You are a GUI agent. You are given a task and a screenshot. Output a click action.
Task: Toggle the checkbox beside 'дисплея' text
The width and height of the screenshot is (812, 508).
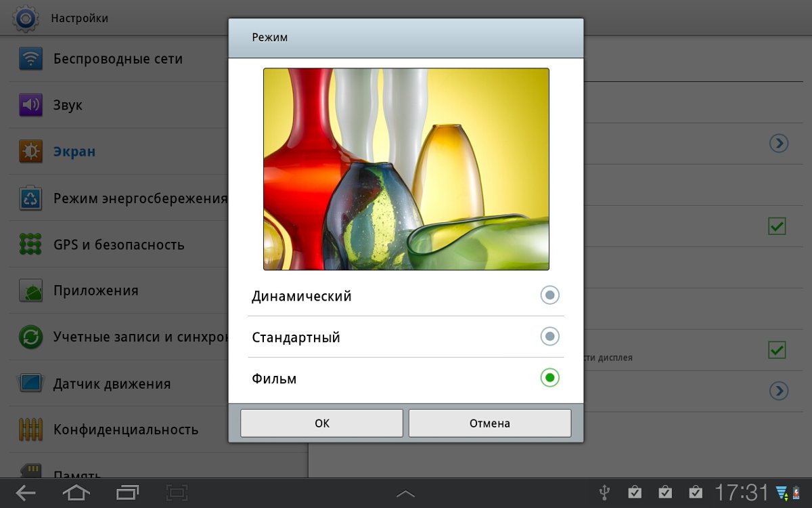(x=777, y=350)
